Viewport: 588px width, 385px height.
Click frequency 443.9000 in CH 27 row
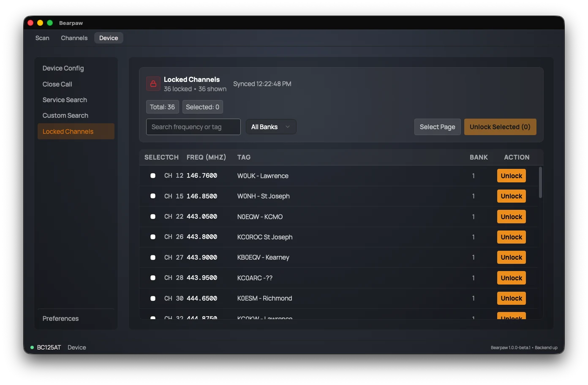202,258
